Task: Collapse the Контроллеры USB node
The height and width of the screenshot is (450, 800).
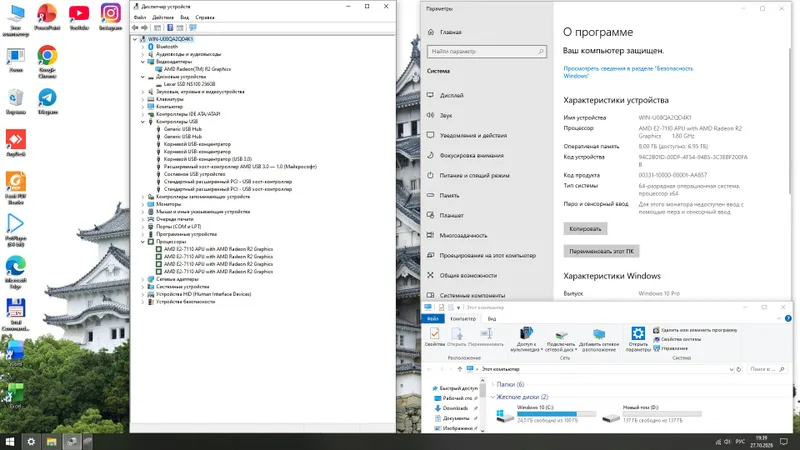Action: tap(143, 121)
